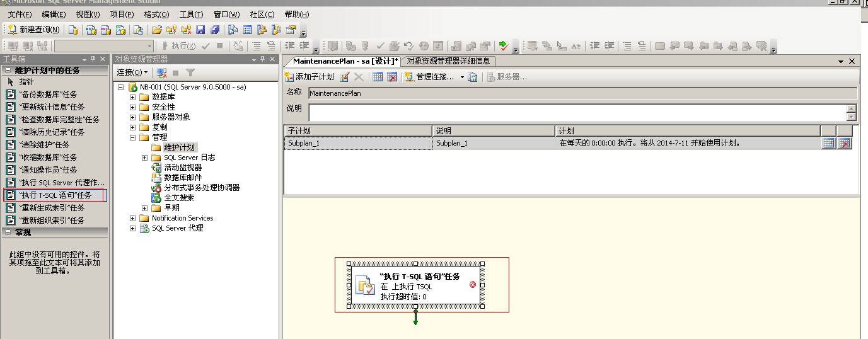Click the disconnect icon in Object Explorer
Image resolution: width=868 pixels, height=339 pixels.
tap(162, 72)
